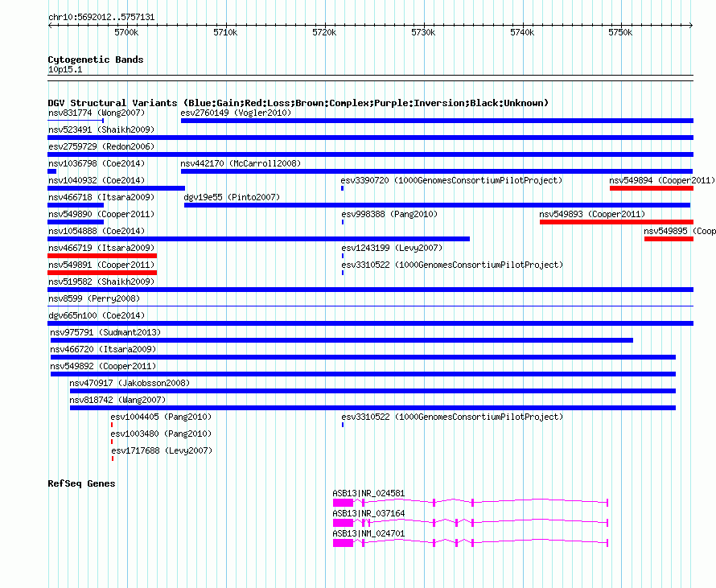Open variant nsv549891 (Cooper2011)

point(102,273)
